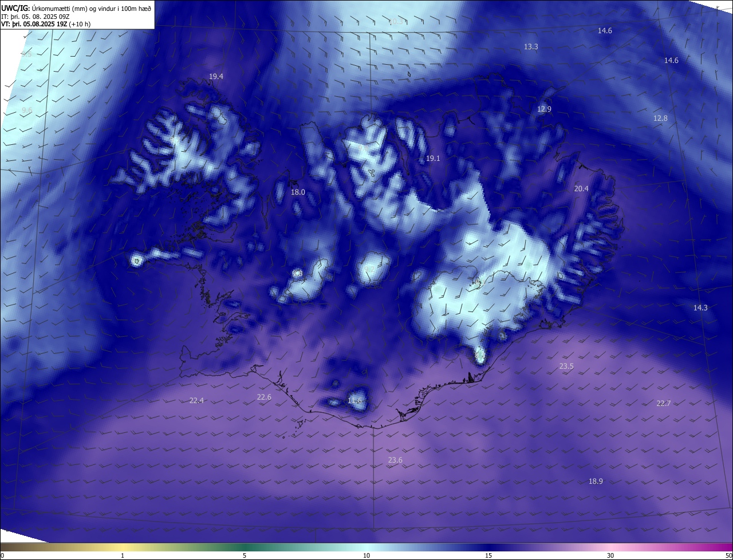Image resolution: width=733 pixels, height=560 pixels.
Task: Click the 12.8 value label
Action: coord(660,118)
